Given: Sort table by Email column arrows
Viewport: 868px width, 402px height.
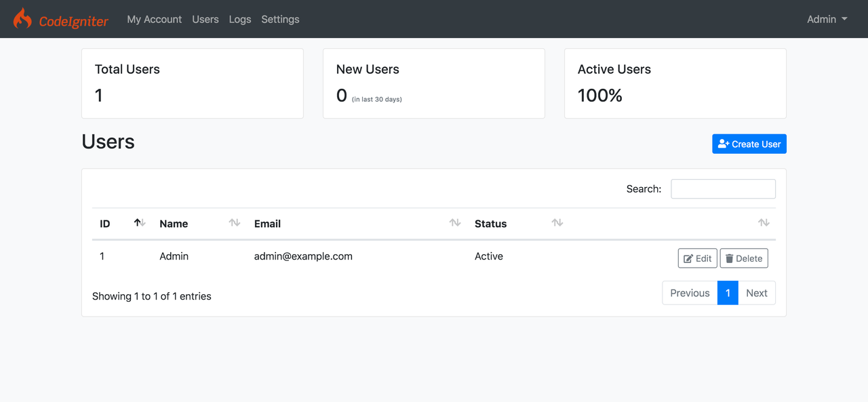Looking at the screenshot, I should pos(455,223).
